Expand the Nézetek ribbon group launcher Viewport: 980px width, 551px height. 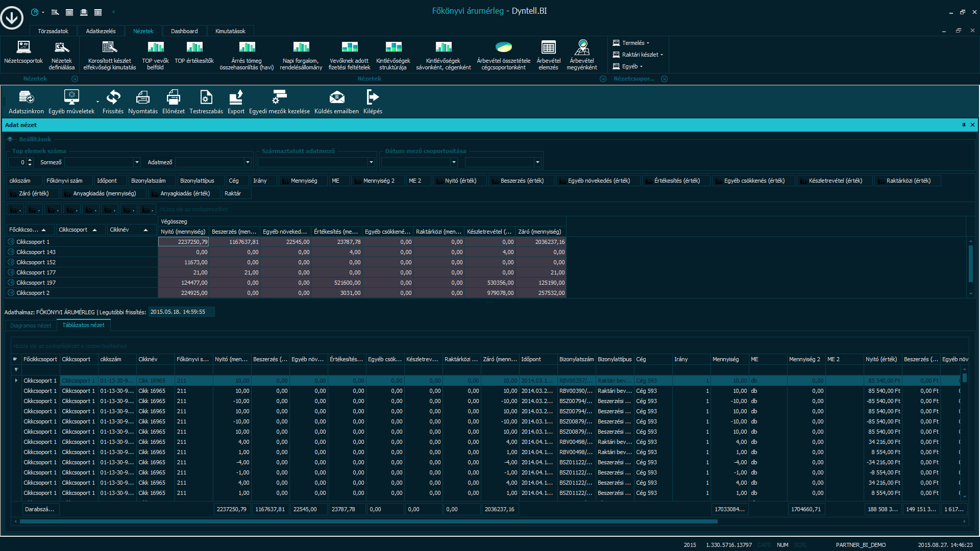click(603, 79)
